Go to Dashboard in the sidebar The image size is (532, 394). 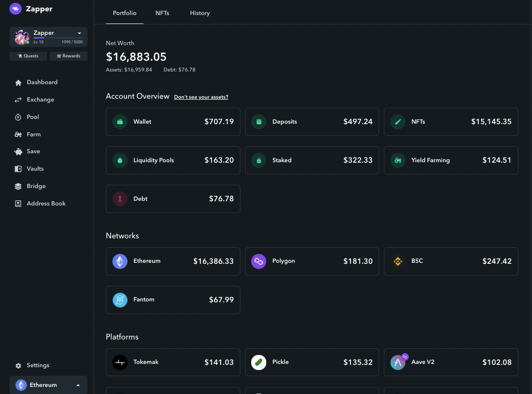pos(42,82)
